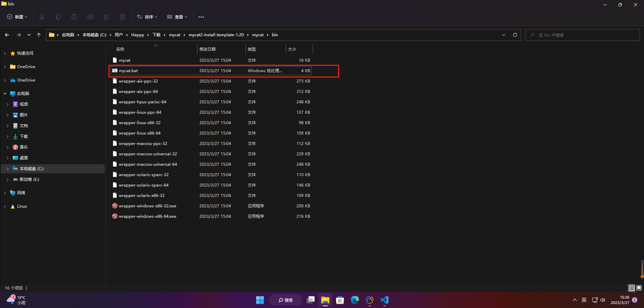
Task: Open the 查看 (View) dropdown
Action: click(177, 17)
